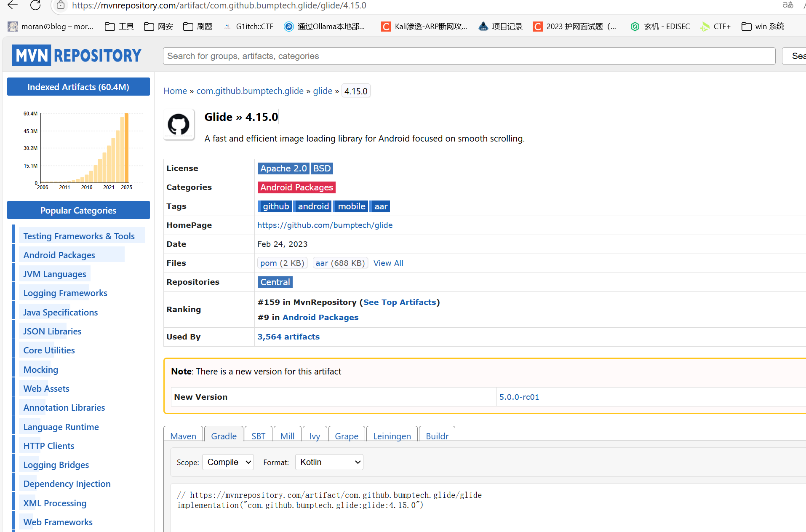Click the Glide GitHub octocat icon
The width and height of the screenshot is (806, 532).
179,124
